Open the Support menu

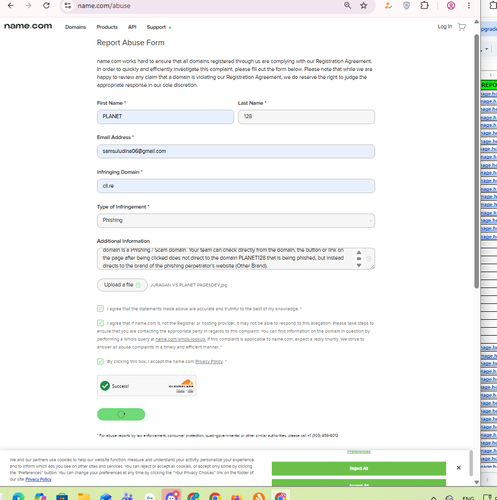tap(156, 27)
